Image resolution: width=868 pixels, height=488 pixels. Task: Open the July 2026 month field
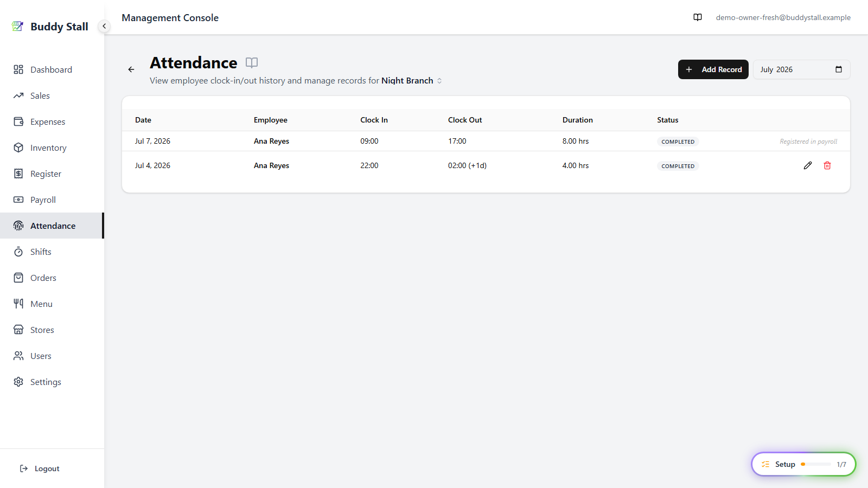801,69
